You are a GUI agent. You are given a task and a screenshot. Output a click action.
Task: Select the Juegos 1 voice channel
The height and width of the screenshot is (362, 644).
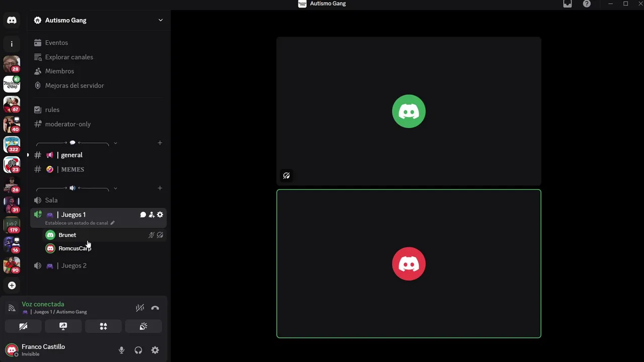73,215
